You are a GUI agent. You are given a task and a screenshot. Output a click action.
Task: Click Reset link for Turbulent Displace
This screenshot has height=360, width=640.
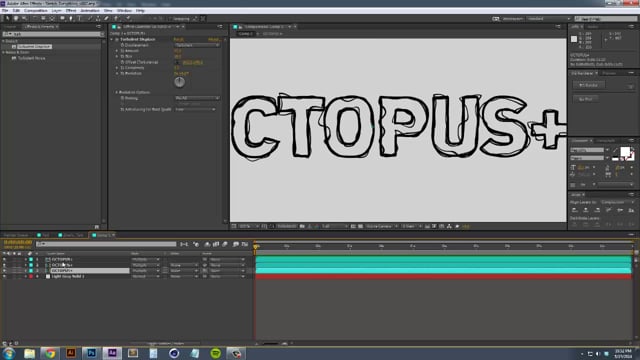178,40
